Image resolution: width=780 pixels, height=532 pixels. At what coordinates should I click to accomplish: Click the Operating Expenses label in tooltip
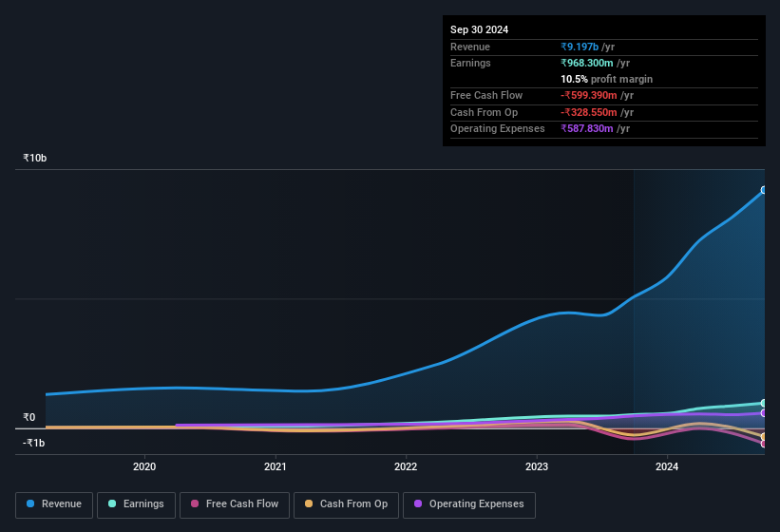point(498,129)
